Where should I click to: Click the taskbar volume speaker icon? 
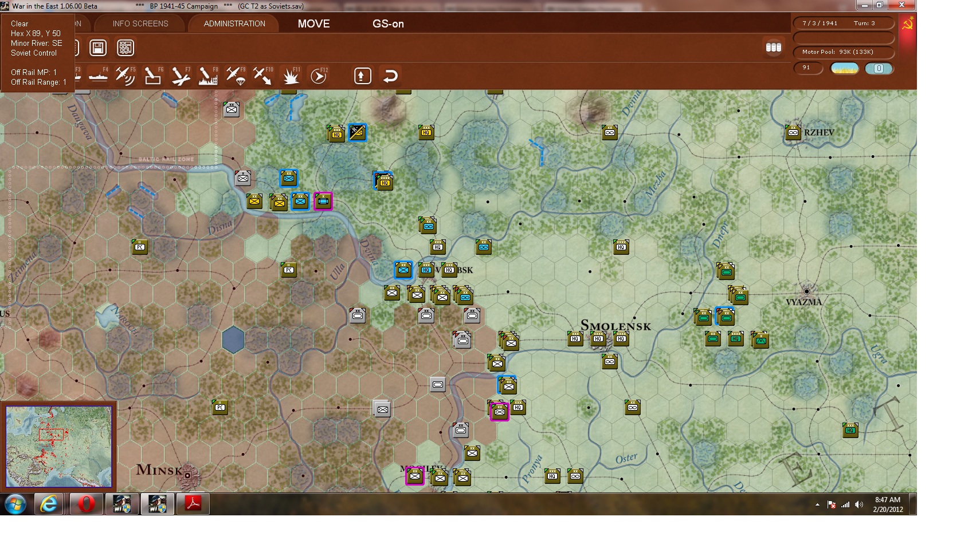859,504
